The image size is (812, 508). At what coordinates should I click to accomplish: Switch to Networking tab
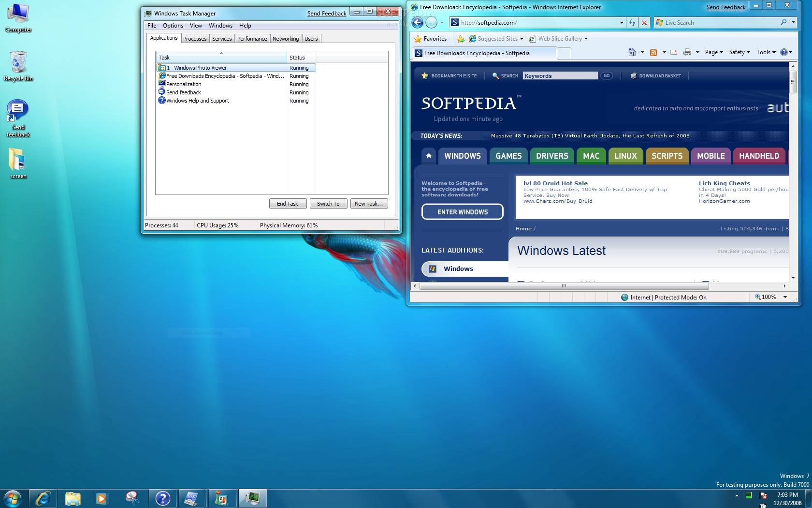[x=286, y=39]
